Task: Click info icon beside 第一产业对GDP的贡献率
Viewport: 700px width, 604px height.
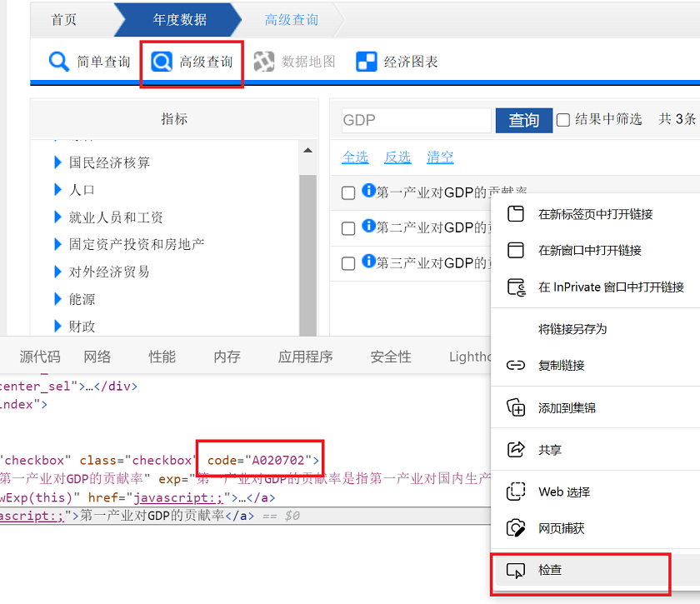Action: click(368, 190)
